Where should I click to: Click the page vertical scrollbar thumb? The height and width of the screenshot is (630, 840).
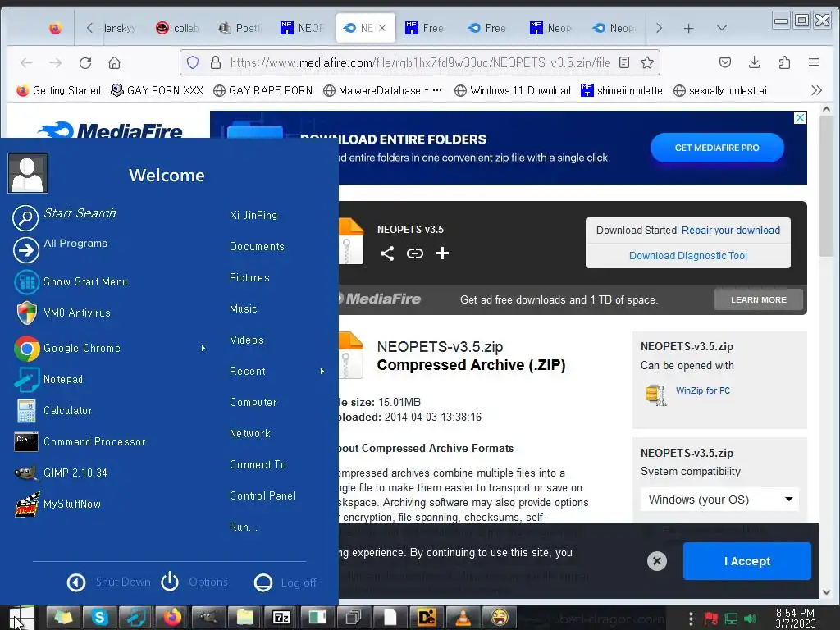click(x=827, y=188)
